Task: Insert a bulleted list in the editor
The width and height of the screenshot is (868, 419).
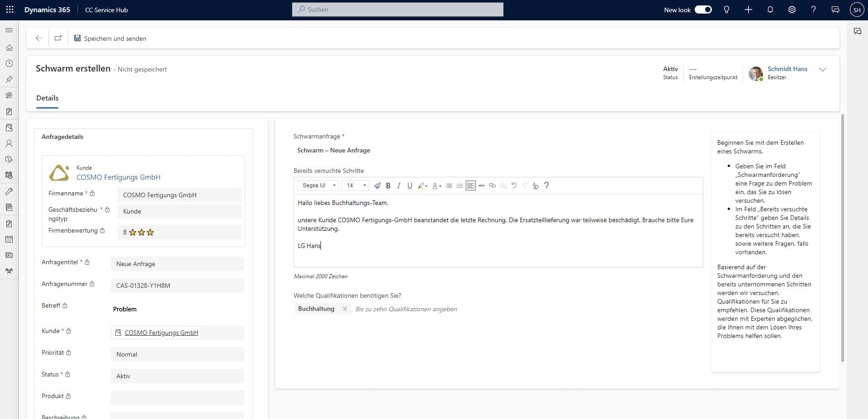Action: tap(449, 186)
